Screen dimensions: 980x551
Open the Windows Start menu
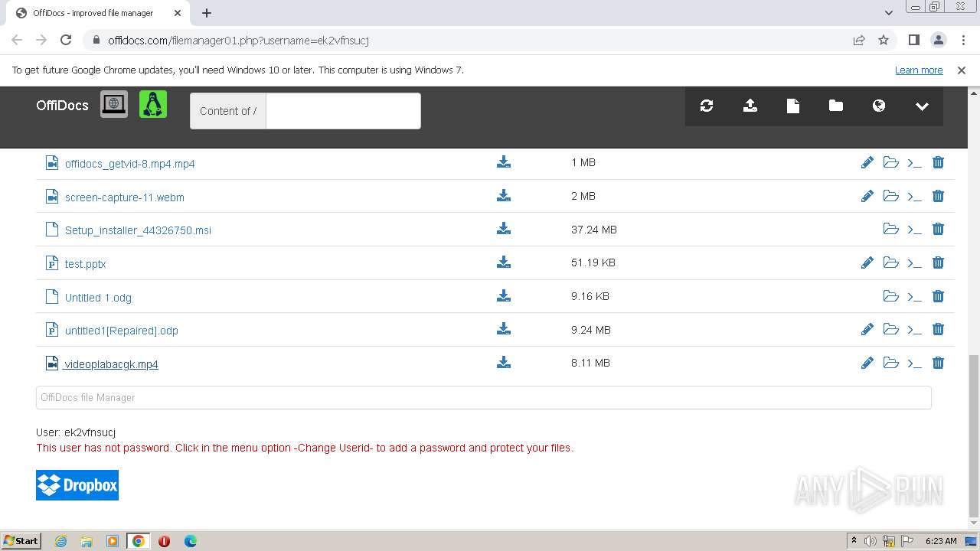tap(21, 540)
